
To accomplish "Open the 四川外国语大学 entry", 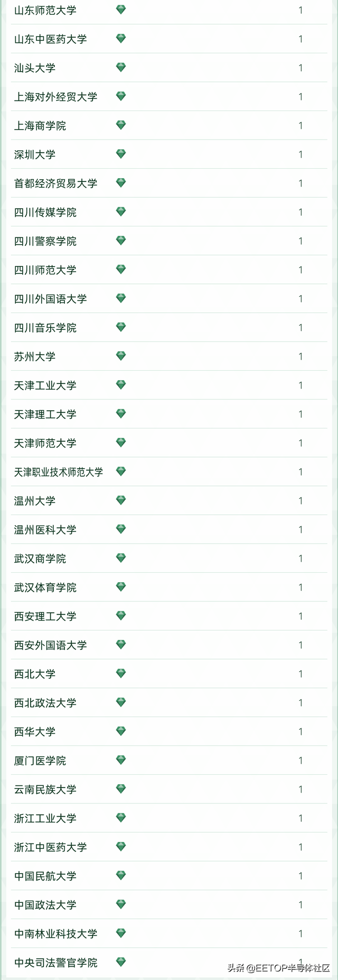I will pos(50,299).
